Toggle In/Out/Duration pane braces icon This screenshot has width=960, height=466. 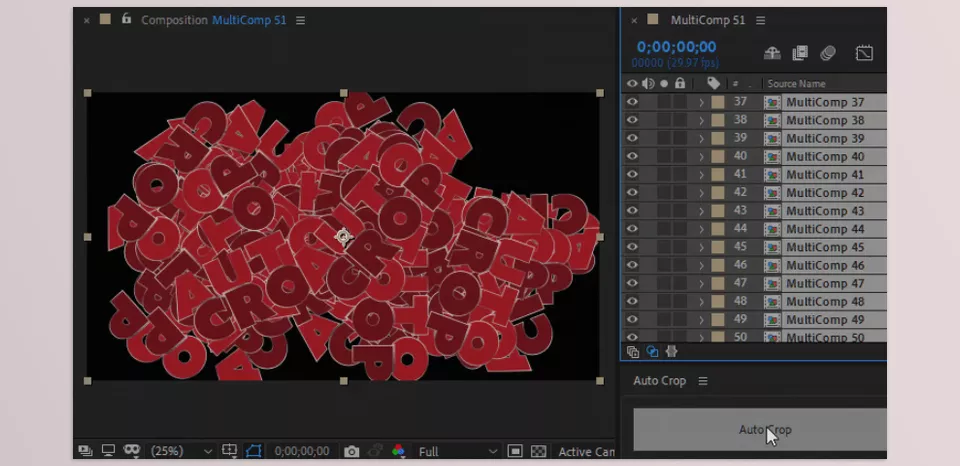[x=672, y=352]
